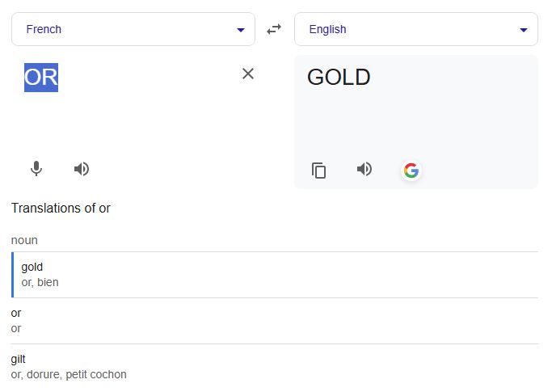Click the noun part-of-speech label

24,240
